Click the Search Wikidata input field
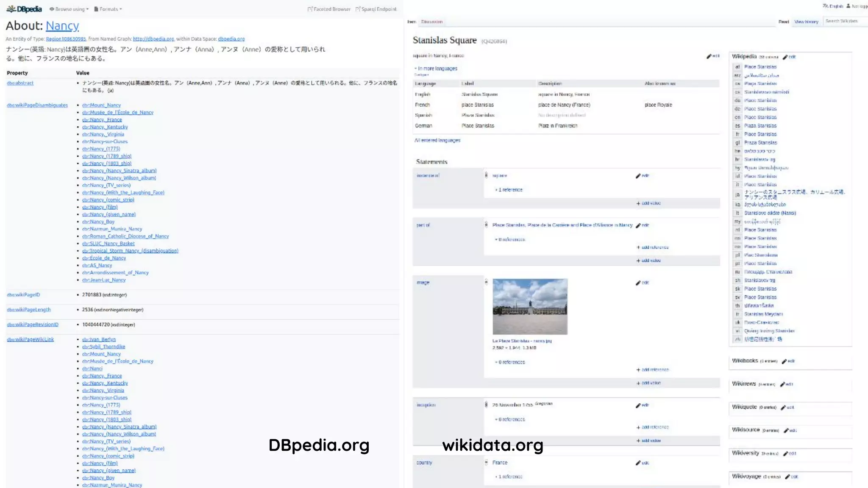The width and height of the screenshot is (868, 488). (843, 21)
